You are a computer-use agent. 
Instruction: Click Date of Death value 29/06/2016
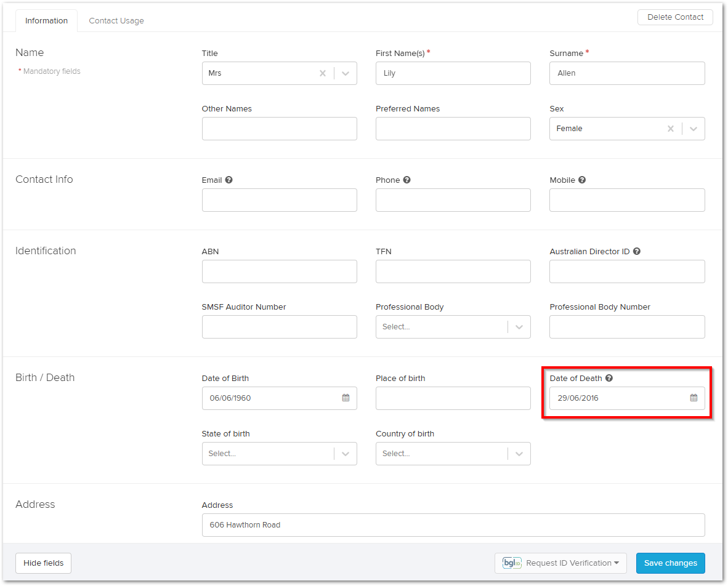point(578,398)
